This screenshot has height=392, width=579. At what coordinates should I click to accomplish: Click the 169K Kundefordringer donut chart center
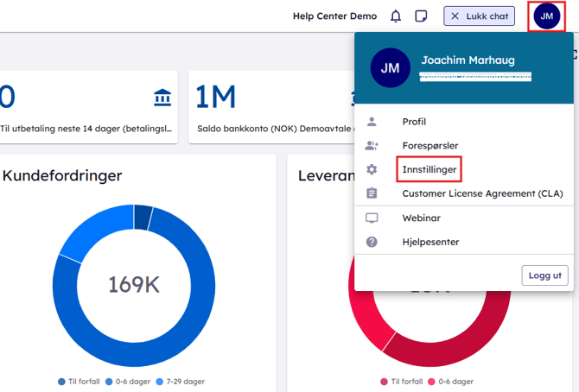[134, 284]
